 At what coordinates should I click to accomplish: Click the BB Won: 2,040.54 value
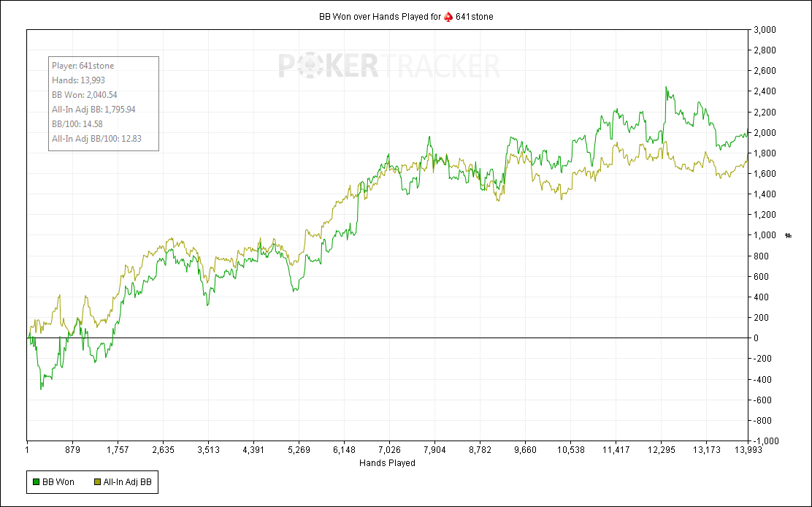(x=85, y=95)
